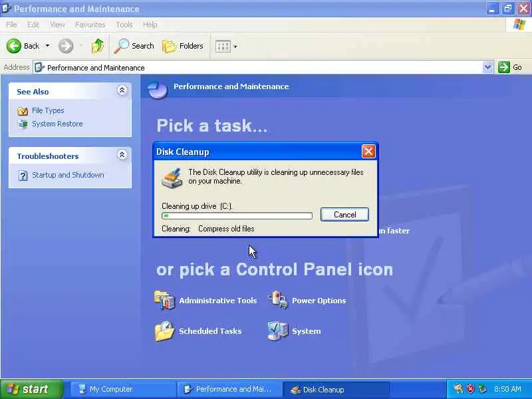Open the Administrative Tools label link
Screen dimensions: 532x399
pos(218,301)
